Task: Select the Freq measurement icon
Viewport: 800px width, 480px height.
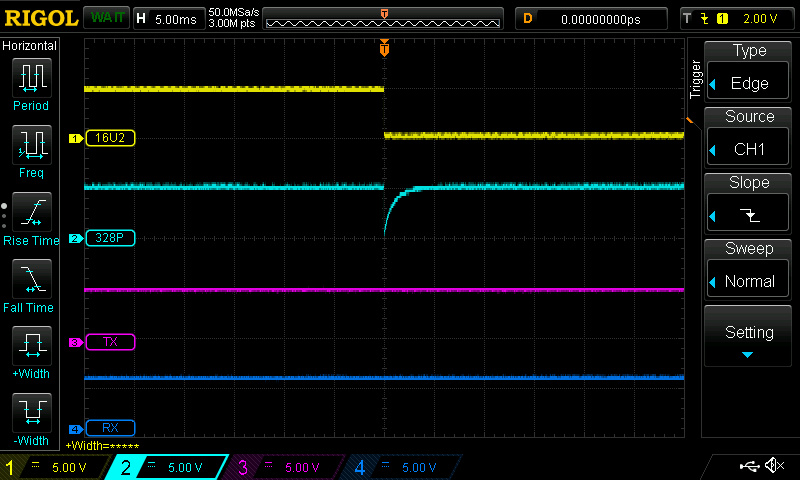Action: coord(32,145)
